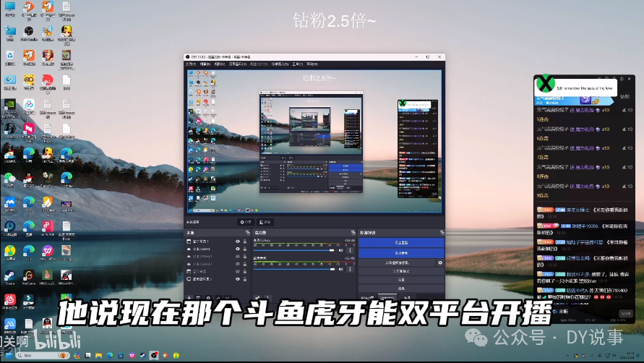Pop out the Audio Mixer dock panel
The image size is (644, 363).
tap(353, 233)
